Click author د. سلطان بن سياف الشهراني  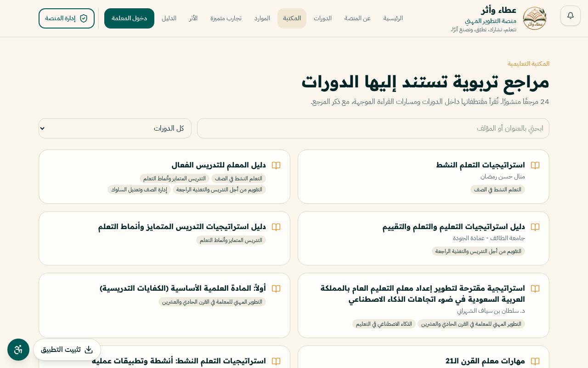491,311
